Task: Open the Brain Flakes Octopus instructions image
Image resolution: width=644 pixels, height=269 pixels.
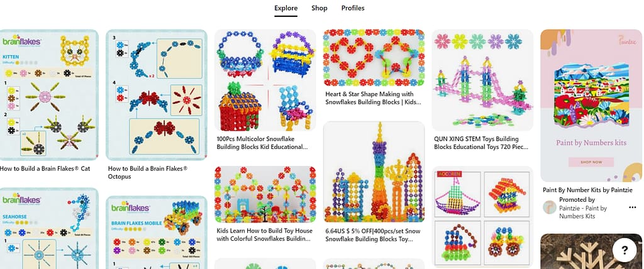Action: (x=157, y=95)
